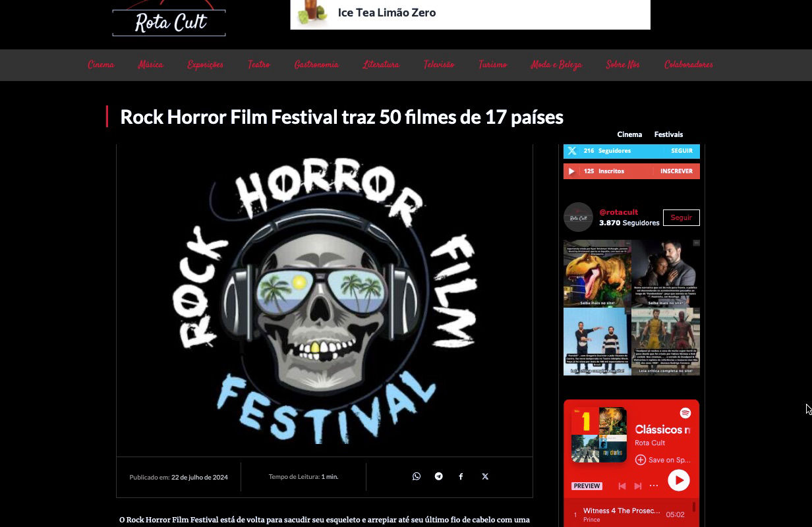Open the Cinema menu item
Viewport: 812px width, 527px height.
pos(101,65)
